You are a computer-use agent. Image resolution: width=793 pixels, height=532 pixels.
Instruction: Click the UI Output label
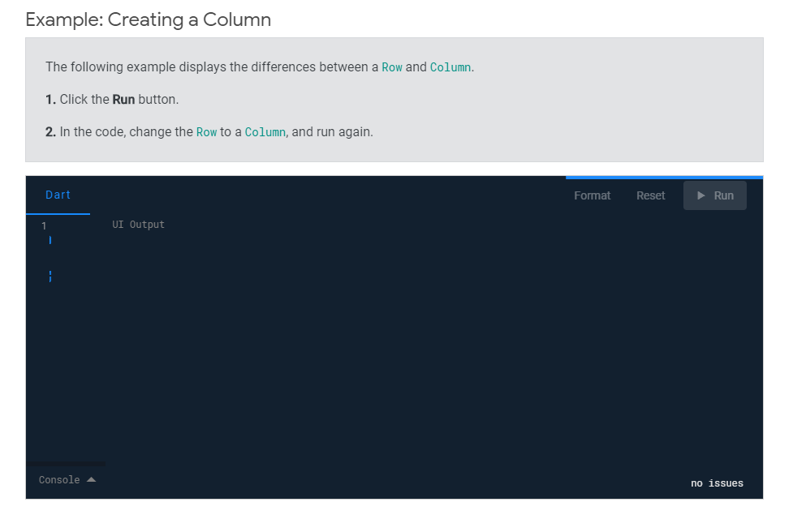pos(138,225)
